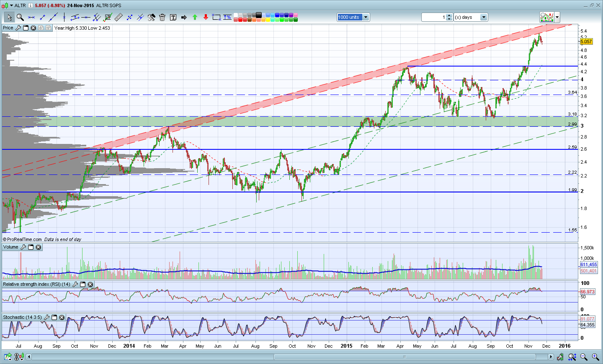The height and width of the screenshot is (364, 603).
Task: Open the add indicator dropdown arrow
Action: coord(557,17)
